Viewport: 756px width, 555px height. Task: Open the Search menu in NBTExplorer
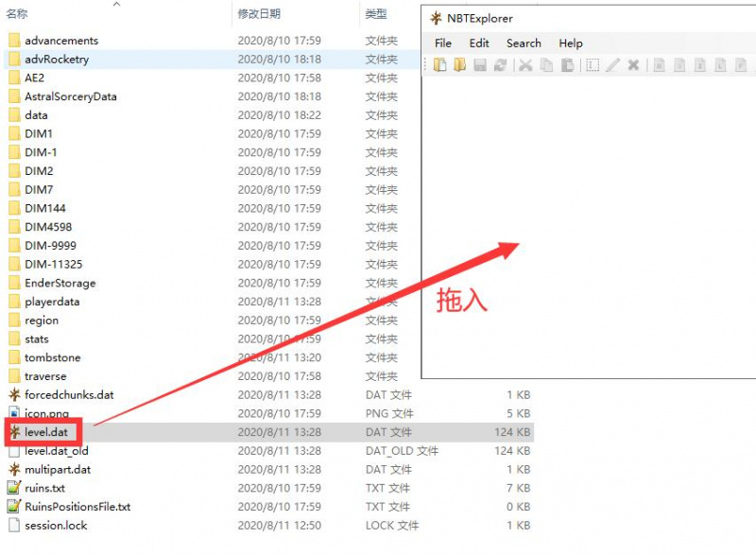tap(524, 43)
